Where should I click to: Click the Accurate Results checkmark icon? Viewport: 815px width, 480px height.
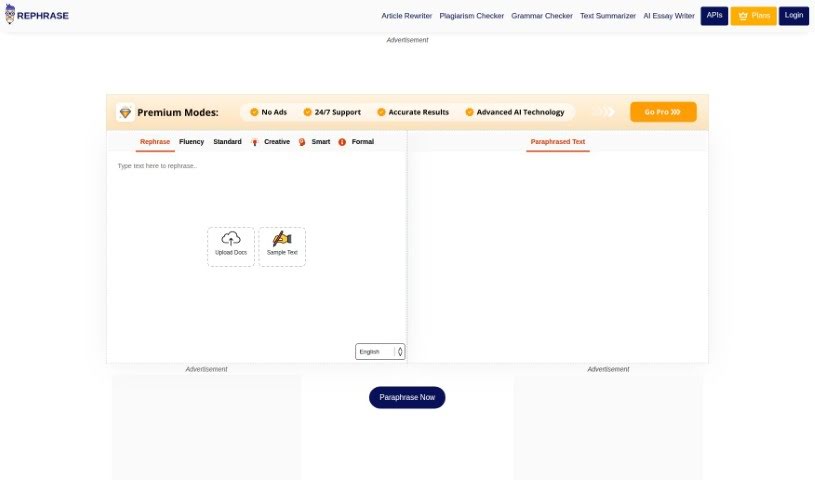(381, 112)
